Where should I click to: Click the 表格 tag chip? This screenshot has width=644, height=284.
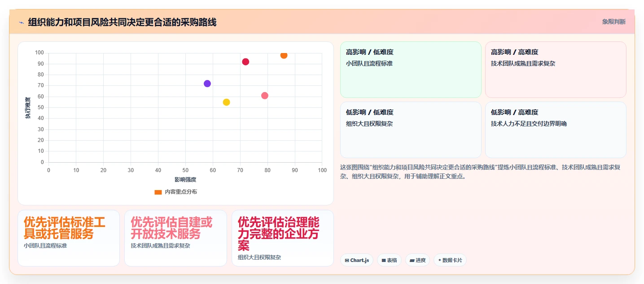point(389,260)
